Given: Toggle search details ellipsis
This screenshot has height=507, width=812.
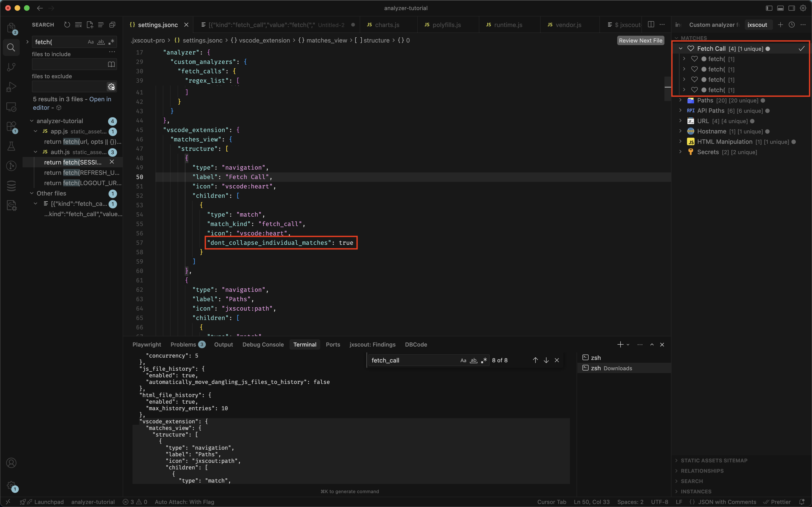Looking at the screenshot, I should coord(112,52).
